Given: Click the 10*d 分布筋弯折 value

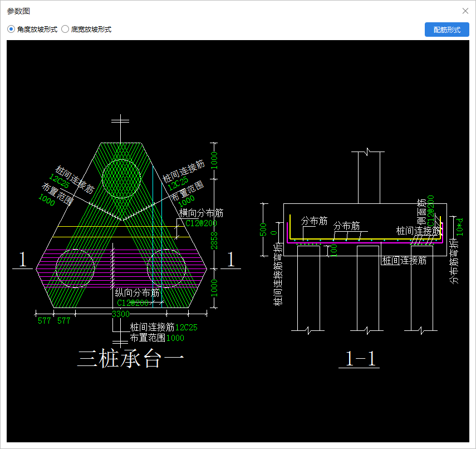Looking at the screenshot, I should [460, 227].
